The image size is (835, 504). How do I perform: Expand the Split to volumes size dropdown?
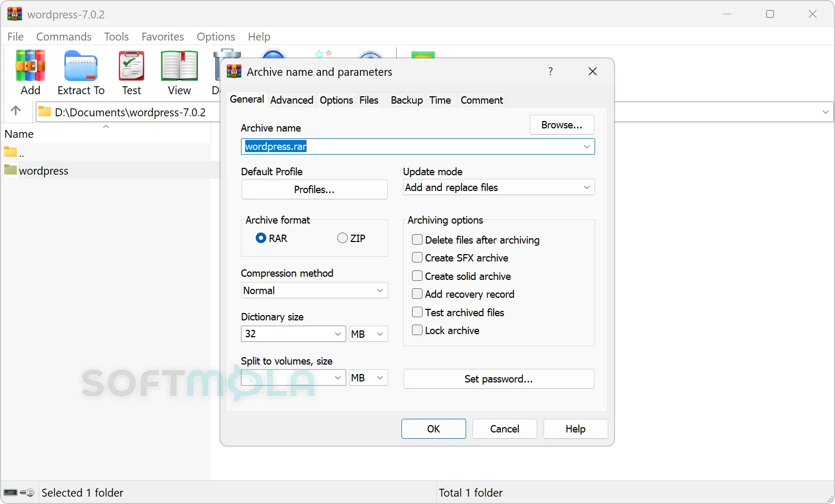pyautogui.click(x=338, y=378)
